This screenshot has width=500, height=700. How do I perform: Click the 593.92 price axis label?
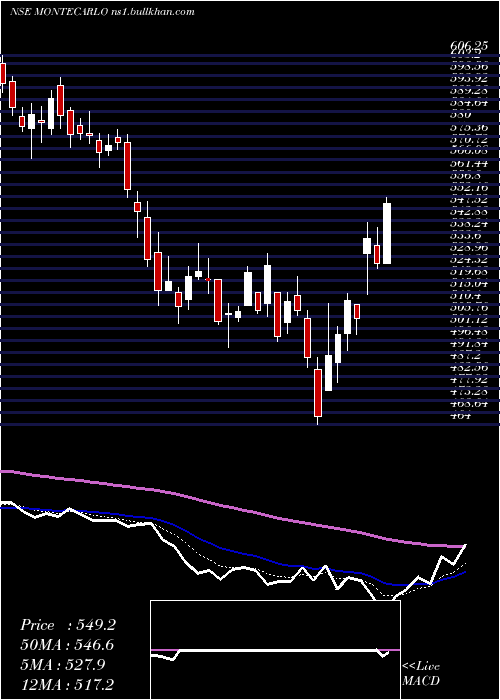469,79
